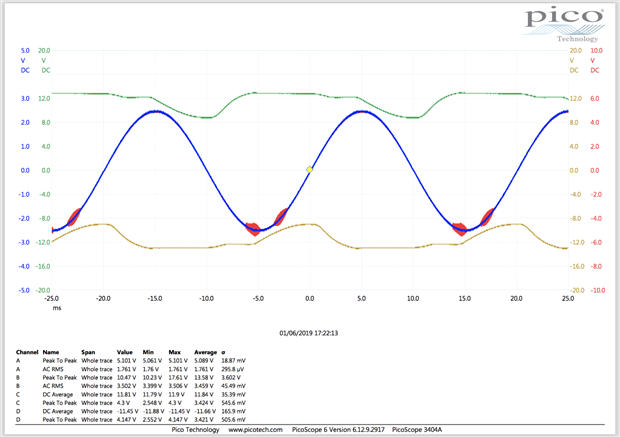Click the yellow-brown channel DC coupling label
Screen dimensions: 620x437
575,70
